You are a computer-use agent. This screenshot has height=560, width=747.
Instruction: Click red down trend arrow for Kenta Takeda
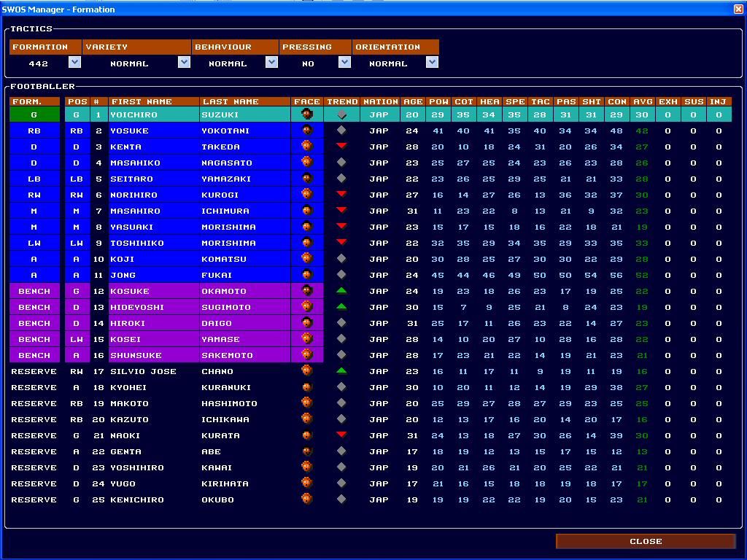341,147
